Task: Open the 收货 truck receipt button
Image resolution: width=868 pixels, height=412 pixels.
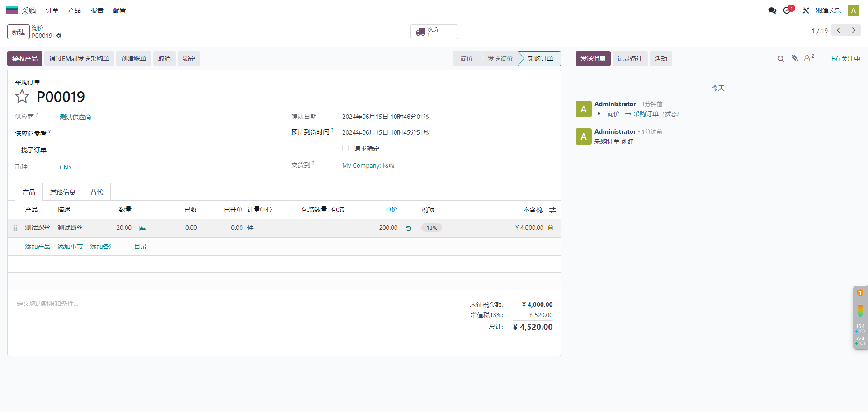Action: click(x=434, y=32)
